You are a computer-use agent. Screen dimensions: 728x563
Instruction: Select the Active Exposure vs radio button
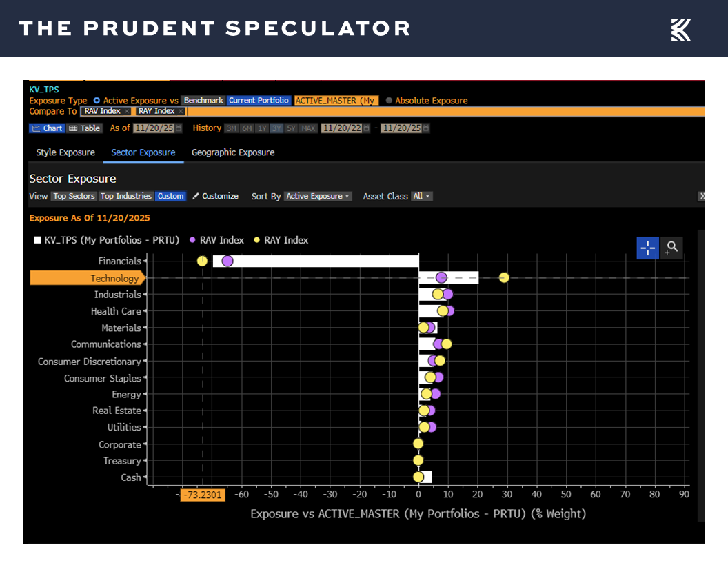96,101
